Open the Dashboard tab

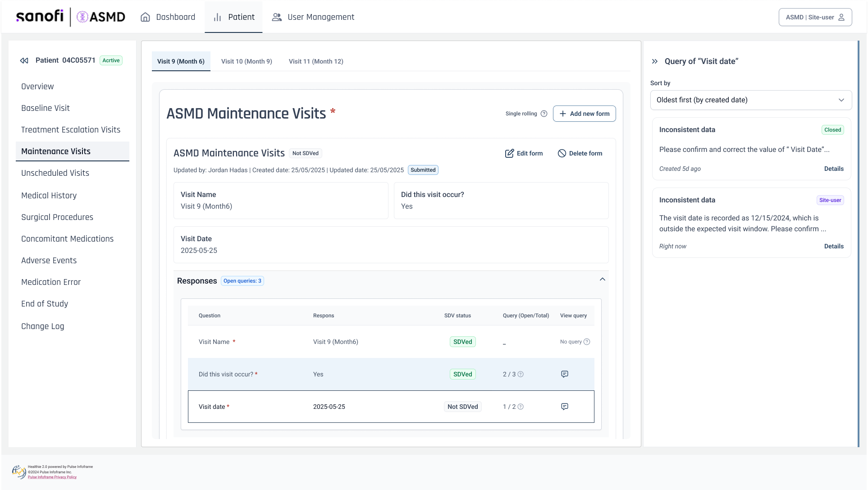pos(168,17)
